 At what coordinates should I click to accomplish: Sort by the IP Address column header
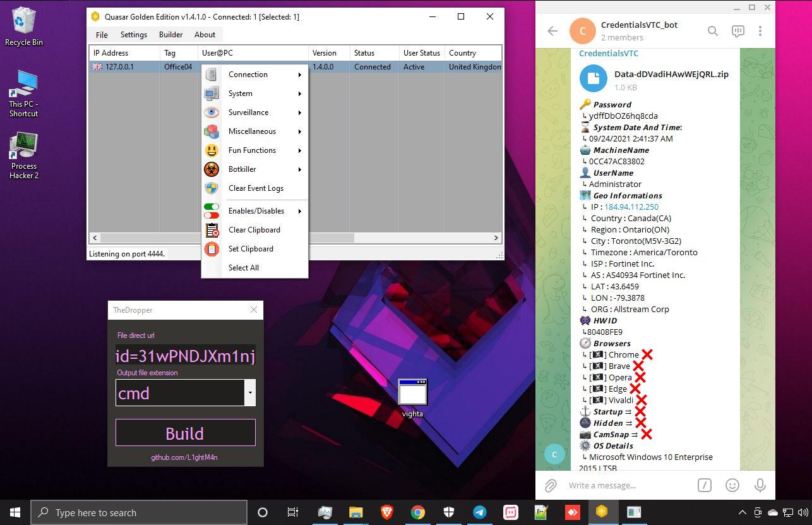click(124, 53)
